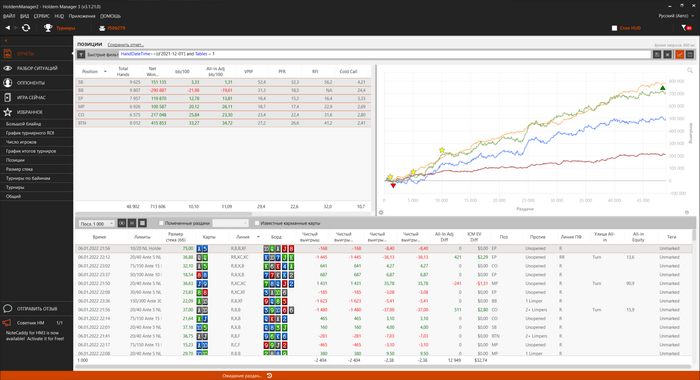Viewport: 700px width, 380px height.
Task: Click the first hand view icon after Посл. 1 000
Action: pos(121,223)
